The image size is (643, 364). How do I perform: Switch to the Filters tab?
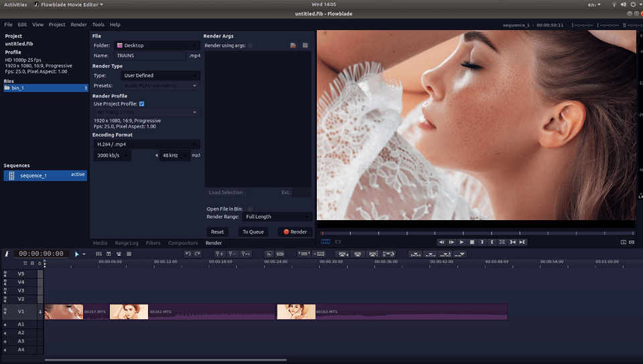click(x=153, y=243)
